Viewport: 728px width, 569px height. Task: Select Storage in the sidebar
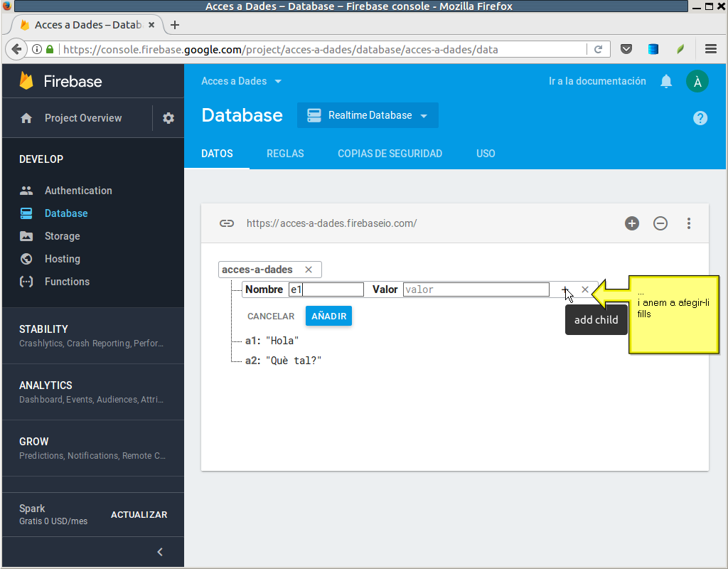[63, 236]
